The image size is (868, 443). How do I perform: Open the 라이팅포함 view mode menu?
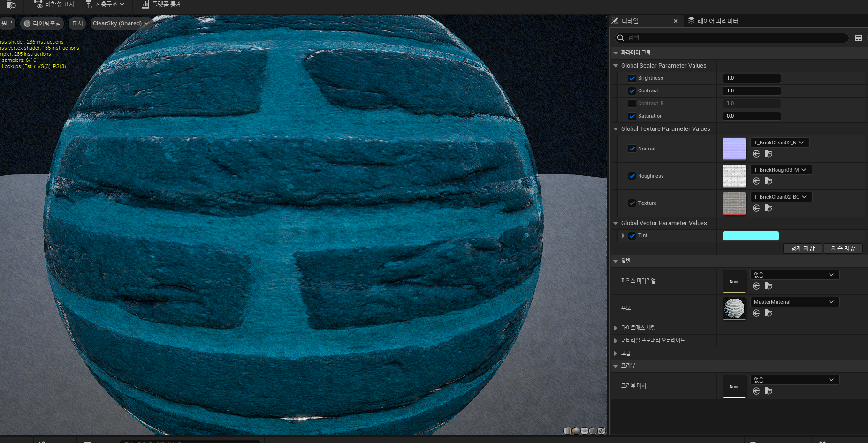tap(42, 23)
